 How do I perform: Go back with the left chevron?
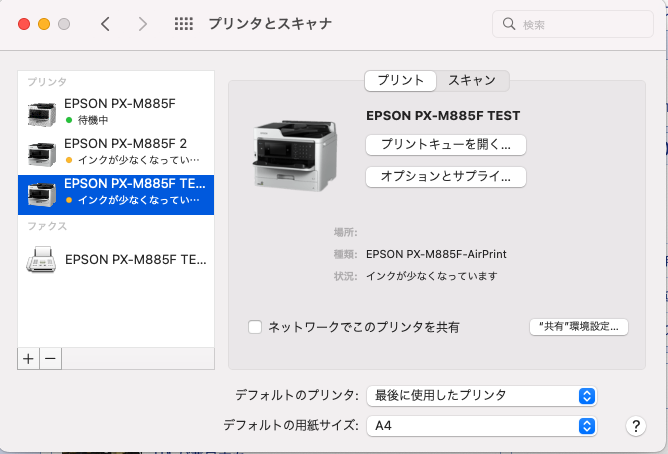105,24
